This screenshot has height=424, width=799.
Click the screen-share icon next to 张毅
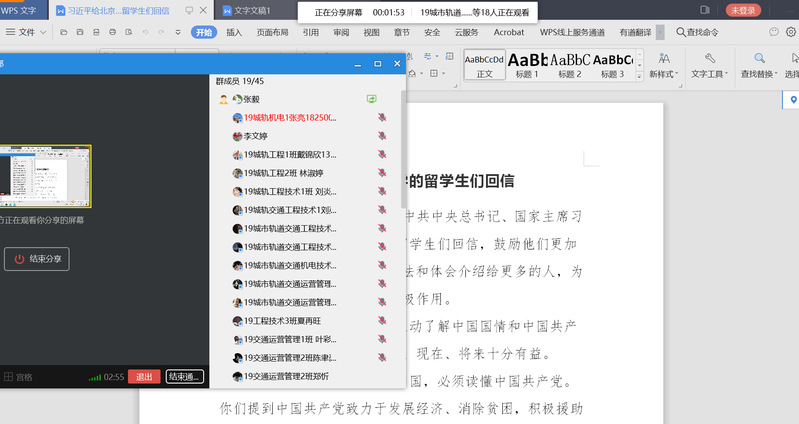pyautogui.click(x=372, y=99)
